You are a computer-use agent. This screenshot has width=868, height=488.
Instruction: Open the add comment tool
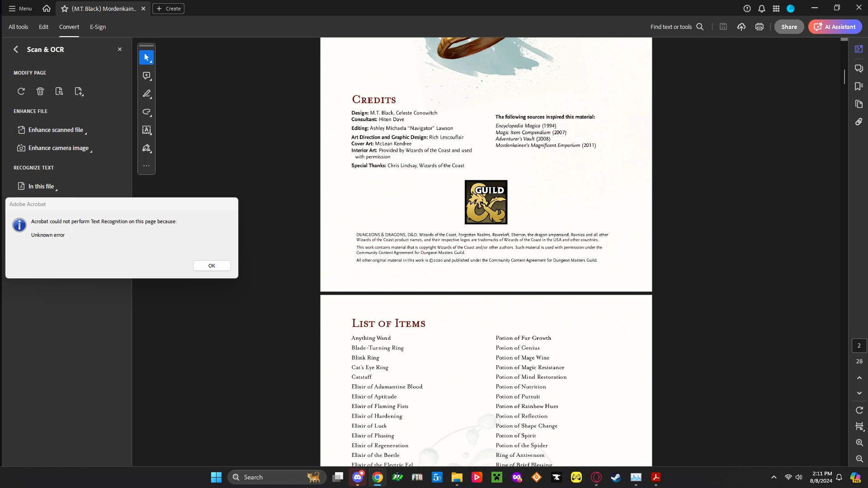pyautogui.click(x=146, y=76)
